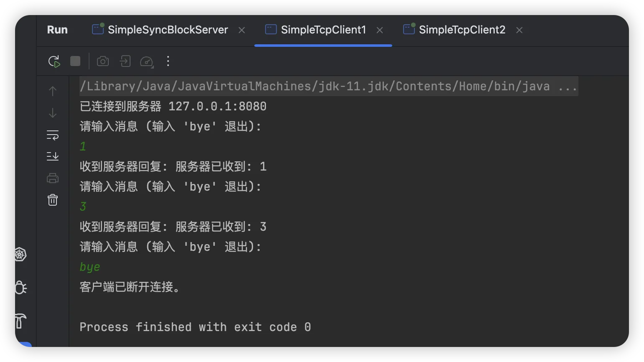Viewport: 644px width, 362px height.
Task: Open the Services tool window icon
Action: click(20, 254)
